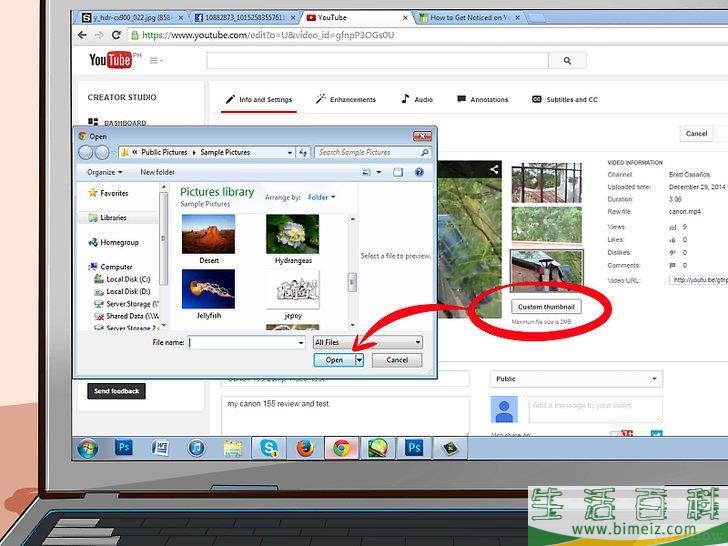Open the Enhancements tab
Screen dimensions: 728x546
point(345,99)
